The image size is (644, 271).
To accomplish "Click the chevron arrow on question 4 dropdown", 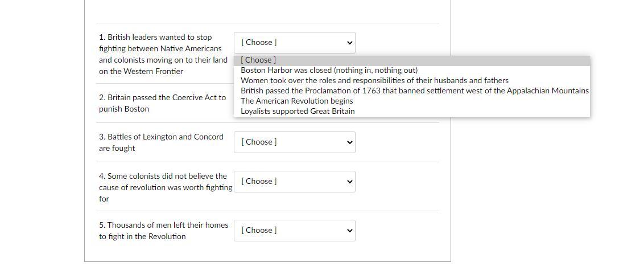I will pos(349,182).
